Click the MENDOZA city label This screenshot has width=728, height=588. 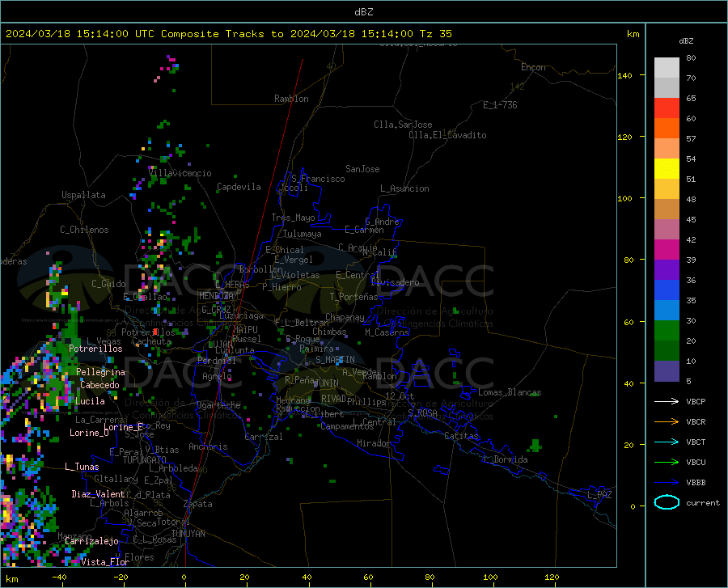216,296
